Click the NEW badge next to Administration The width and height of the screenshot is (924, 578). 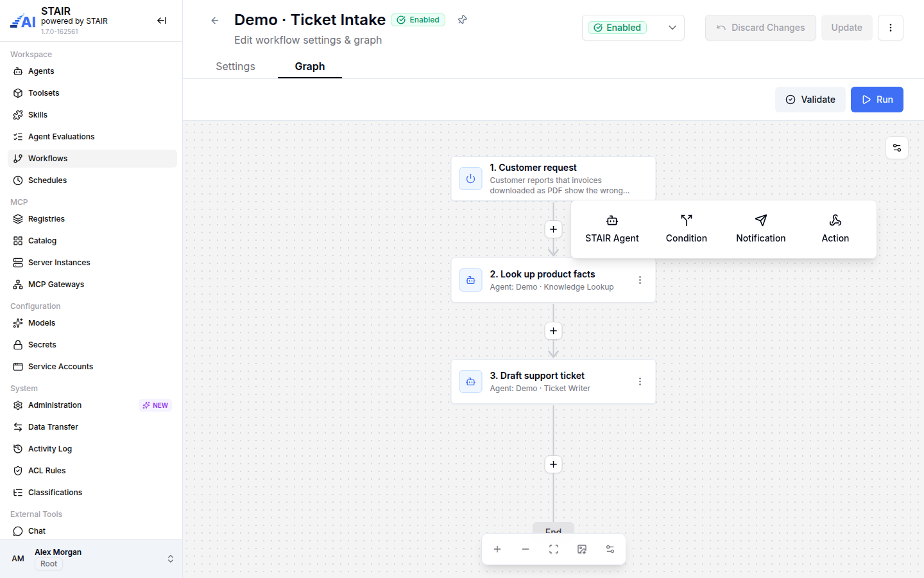pos(155,405)
